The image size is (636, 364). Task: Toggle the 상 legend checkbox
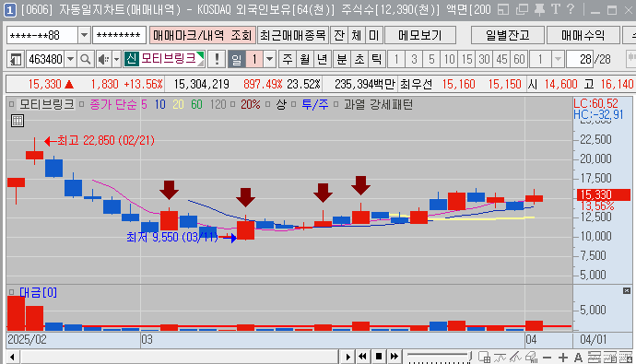[x=267, y=104]
